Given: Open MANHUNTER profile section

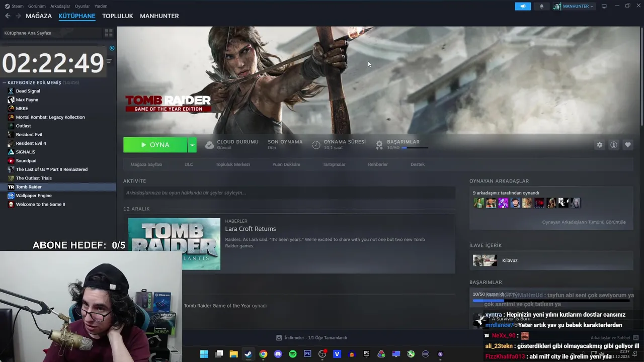Looking at the screenshot, I should point(159,16).
